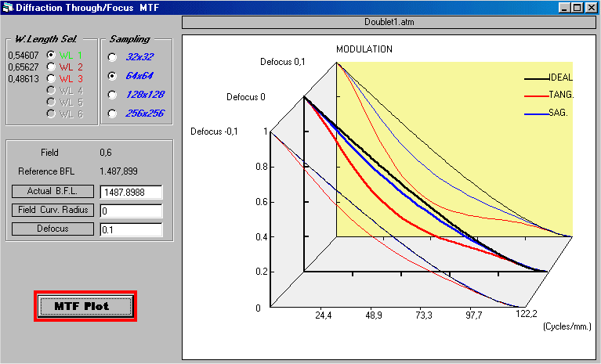Click the Doublet1.atm file name bar

[x=389, y=22]
